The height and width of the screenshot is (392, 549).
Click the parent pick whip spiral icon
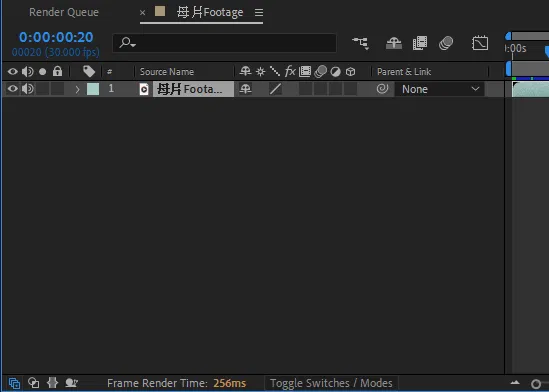(x=382, y=89)
